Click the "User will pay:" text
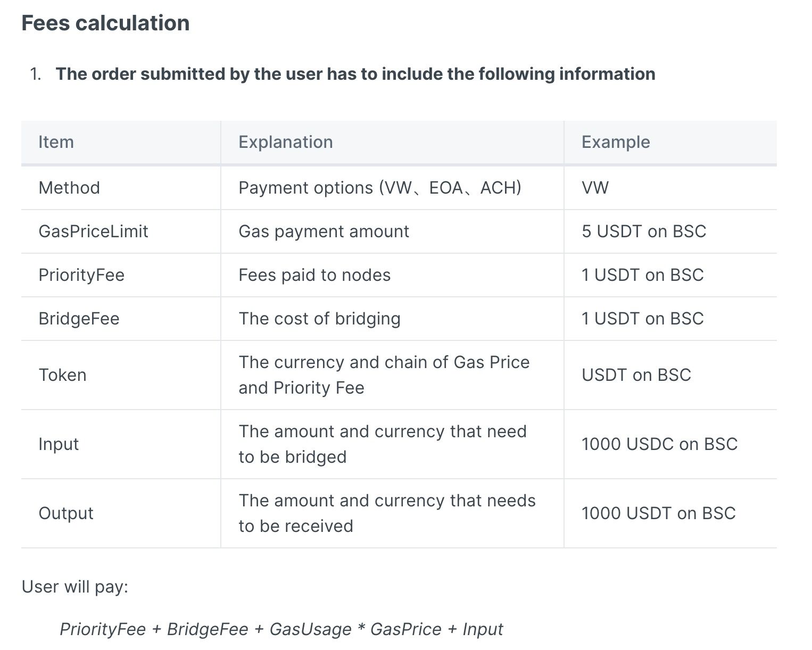 tap(75, 587)
